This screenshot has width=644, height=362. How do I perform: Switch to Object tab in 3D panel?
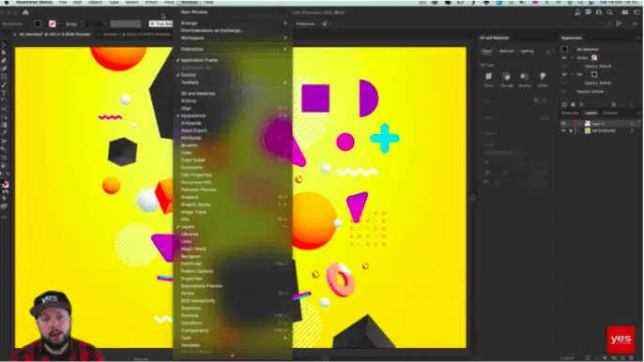(486, 52)
